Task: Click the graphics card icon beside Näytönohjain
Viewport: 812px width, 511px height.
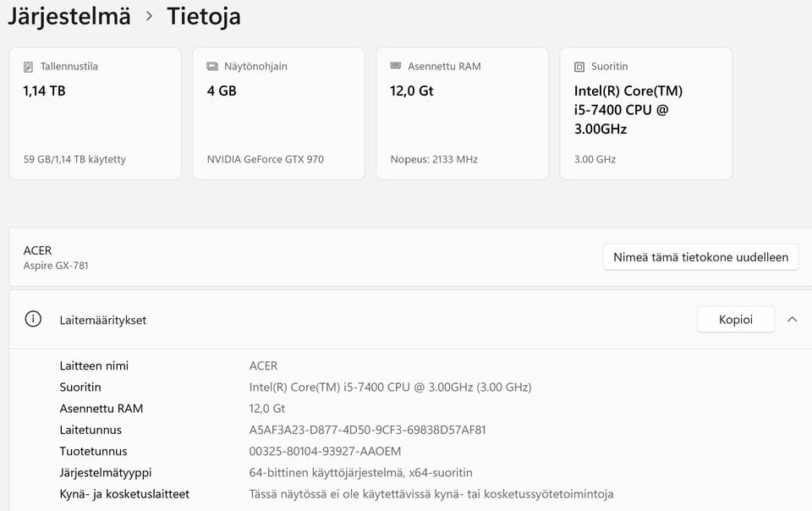Action: pyautogui.click(x=212, y=66)
